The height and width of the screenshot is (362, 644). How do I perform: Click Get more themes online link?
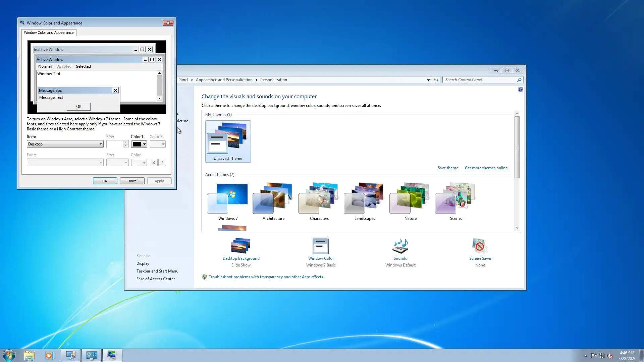(x=486, y=168)
